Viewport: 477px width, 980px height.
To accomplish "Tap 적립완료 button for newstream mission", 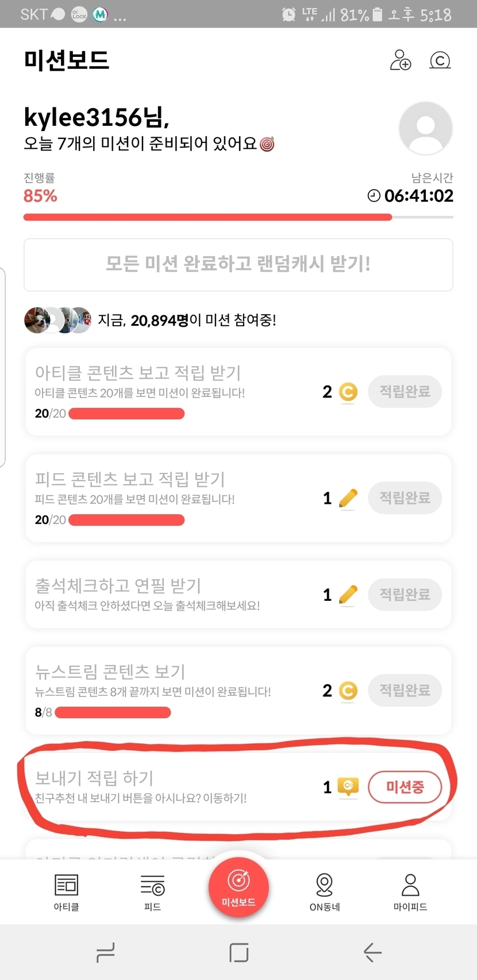I will coord(405,690).
